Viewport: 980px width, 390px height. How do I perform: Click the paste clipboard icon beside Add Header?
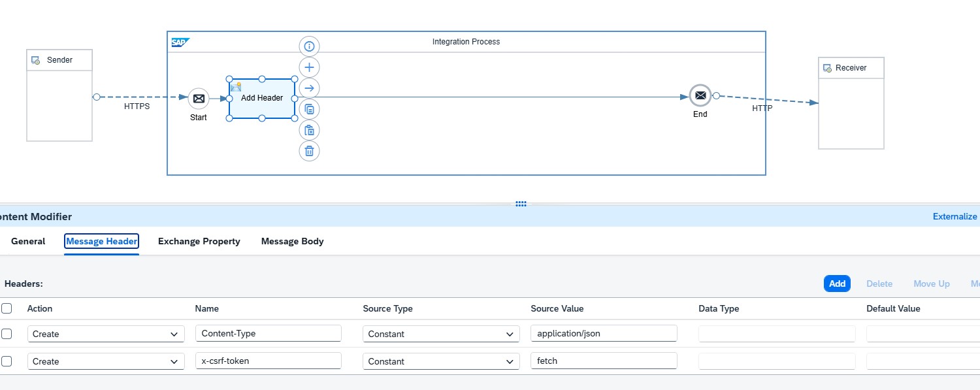click(x=310, y=130)
